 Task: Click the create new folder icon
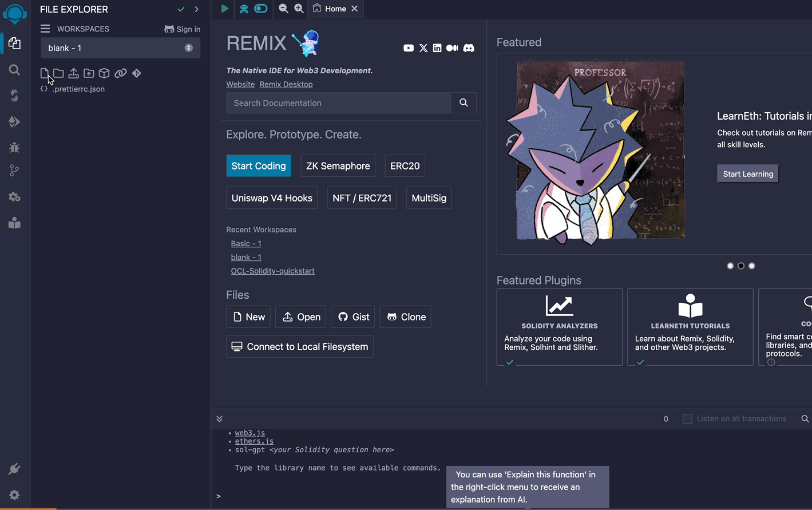(x=58, y=73)
